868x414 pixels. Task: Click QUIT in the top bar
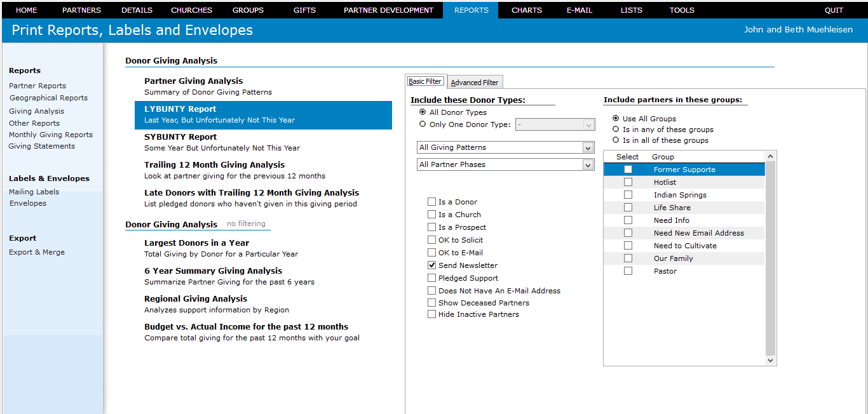[x=834, y=10]
